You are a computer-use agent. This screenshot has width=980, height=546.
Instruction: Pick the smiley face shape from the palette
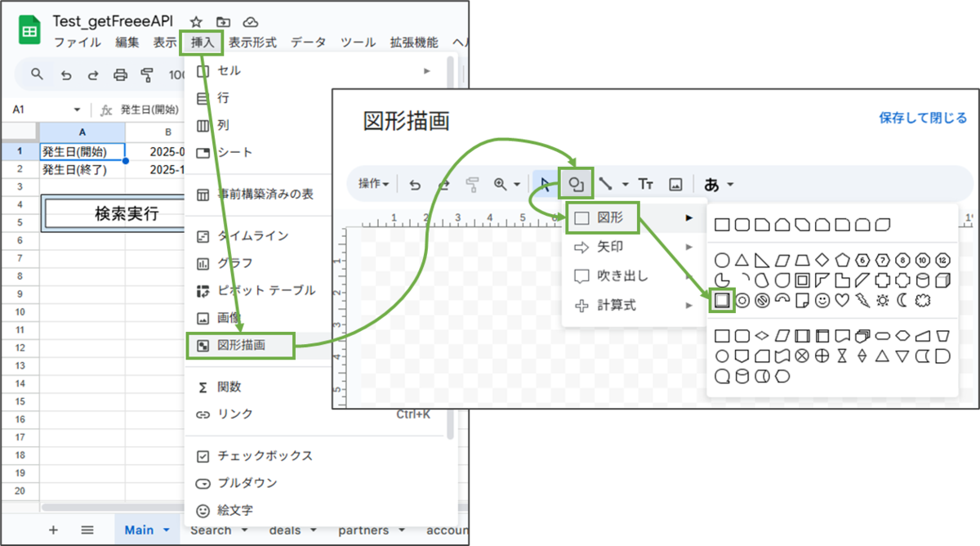822,301
